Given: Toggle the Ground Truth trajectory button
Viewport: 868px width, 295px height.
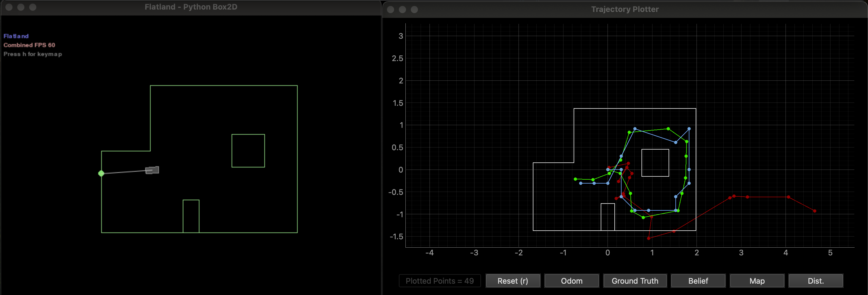Looking at the screenshot, I should point(635,281).
